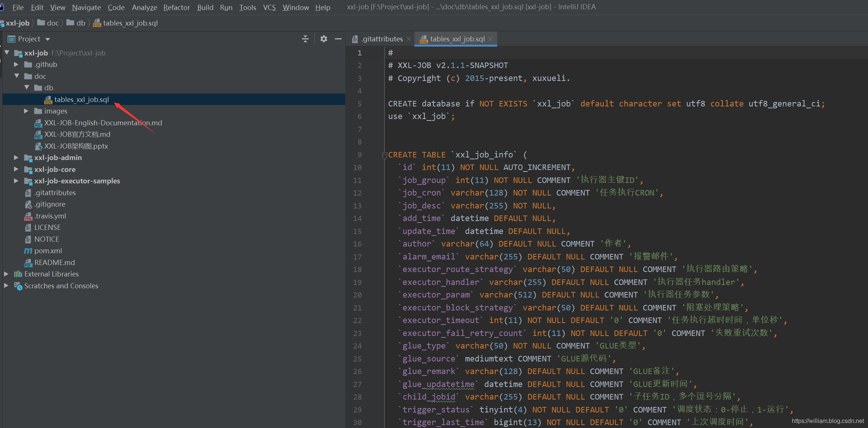The height and width of the screenshot is (428, 868).
Task: Click the SQL file icon on editor tab
Action: [x=424, y=39]
